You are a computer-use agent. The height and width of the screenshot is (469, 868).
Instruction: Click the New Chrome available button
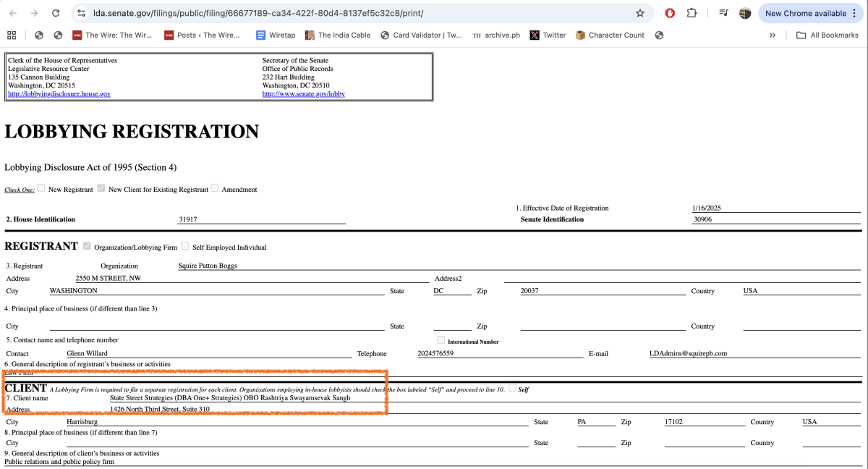click(805, 13)
